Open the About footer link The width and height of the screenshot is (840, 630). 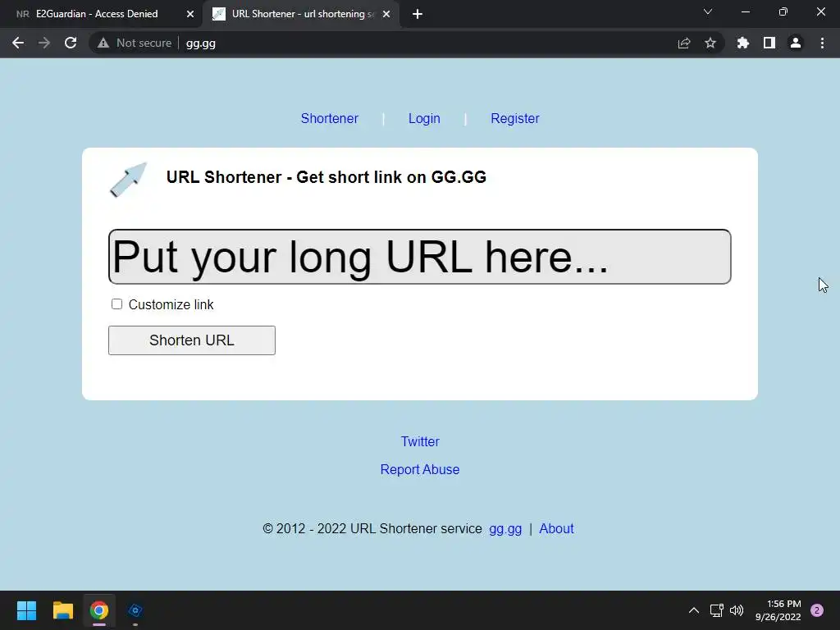556,529
